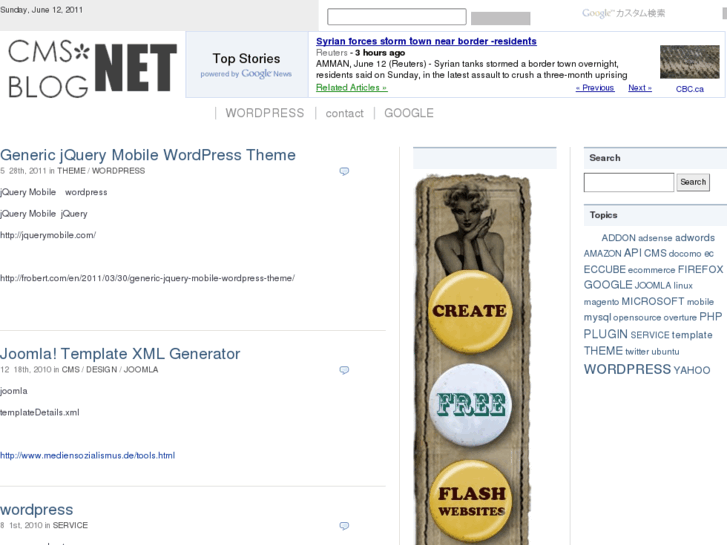This screenshot has height=545, width=727.
Task: Select the WORDPRESS topic tag
Action: tap(627, 369)
